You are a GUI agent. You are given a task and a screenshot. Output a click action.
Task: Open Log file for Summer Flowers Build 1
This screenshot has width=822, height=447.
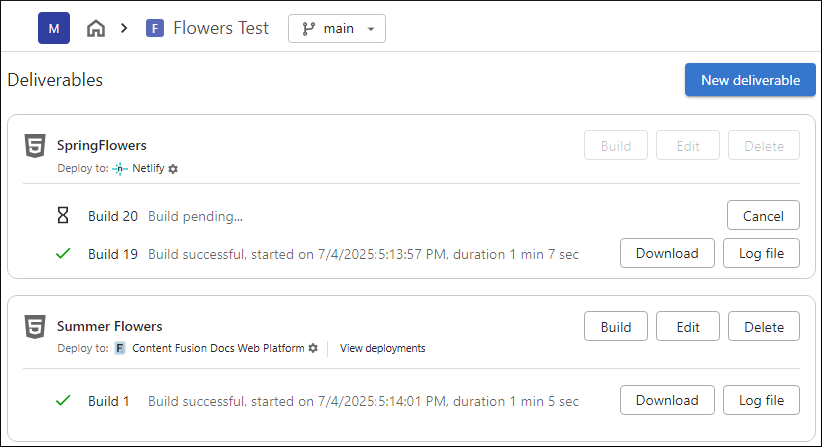[761, 400]
